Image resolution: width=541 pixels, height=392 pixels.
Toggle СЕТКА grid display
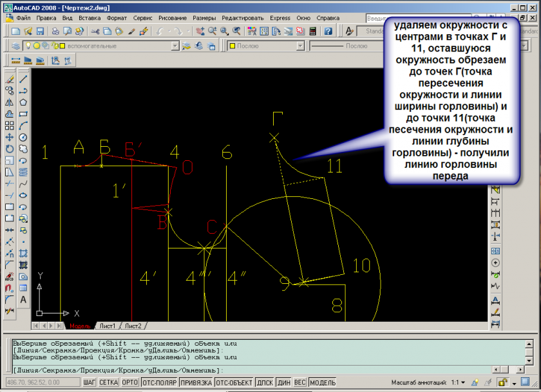[x=108, y=382]
